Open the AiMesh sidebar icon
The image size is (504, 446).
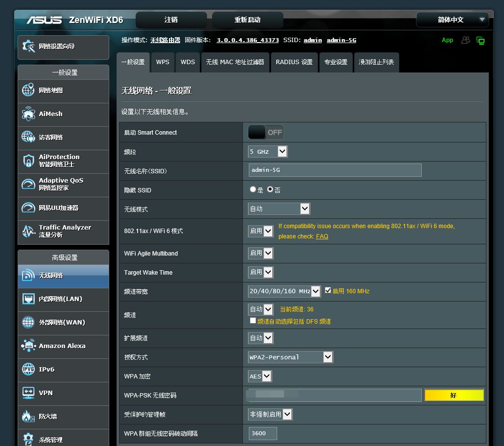pos(28,114)
